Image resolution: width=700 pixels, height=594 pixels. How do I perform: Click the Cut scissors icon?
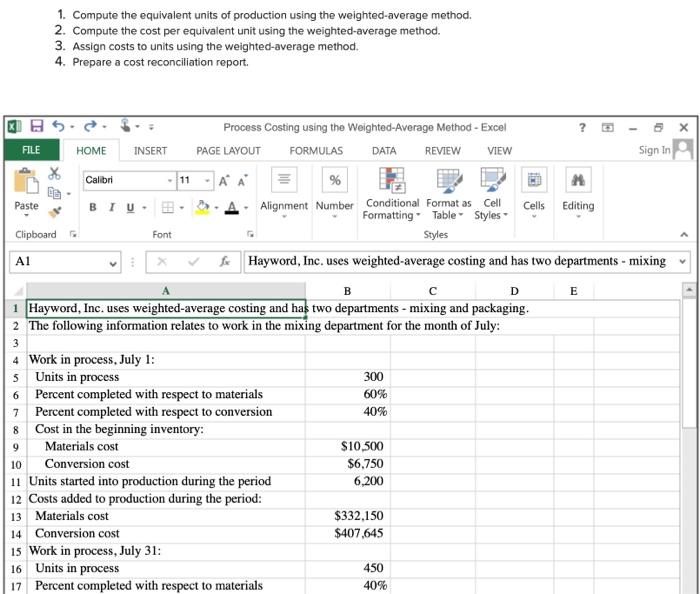pyautogui.click(x=54, y=174)
